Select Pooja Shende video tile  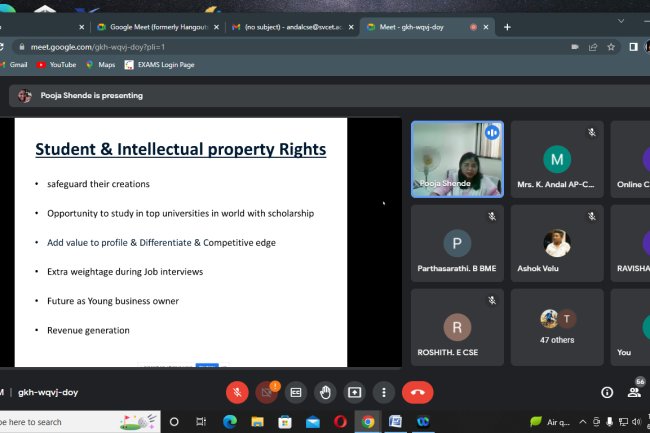(457, 159)
